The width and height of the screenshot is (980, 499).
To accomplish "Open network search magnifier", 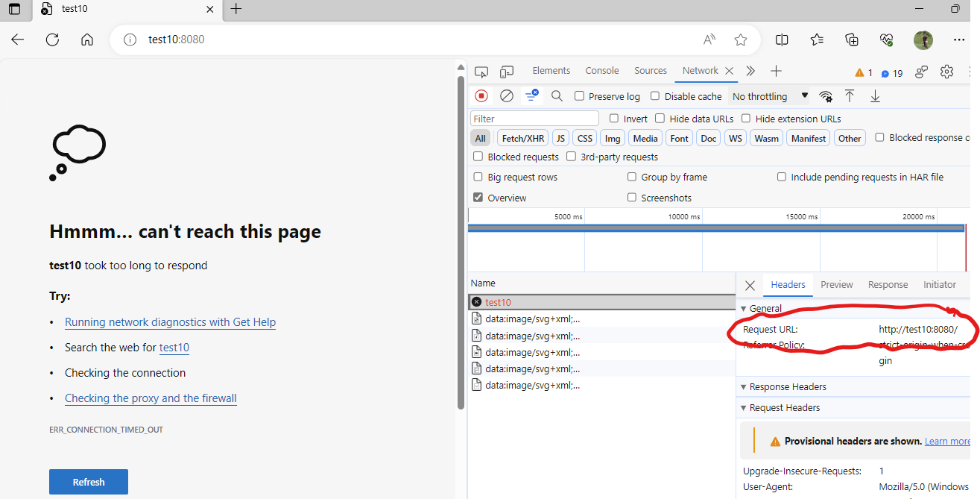I will [557, 95].
